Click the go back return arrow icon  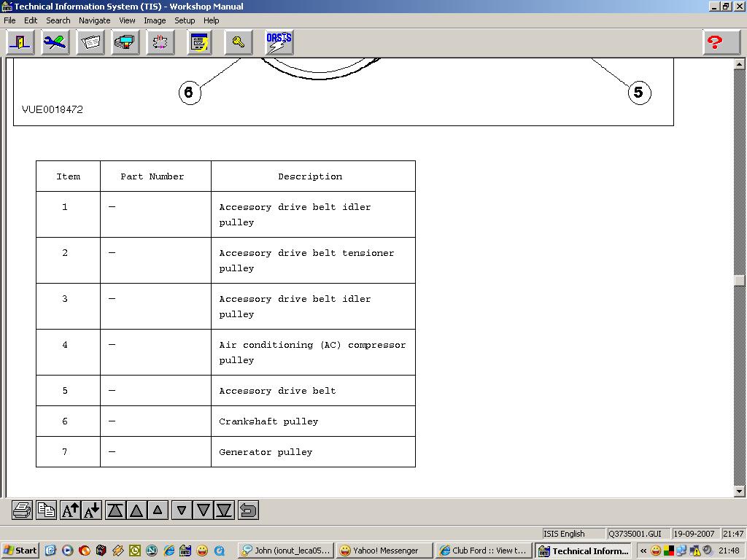pos(248,510)
